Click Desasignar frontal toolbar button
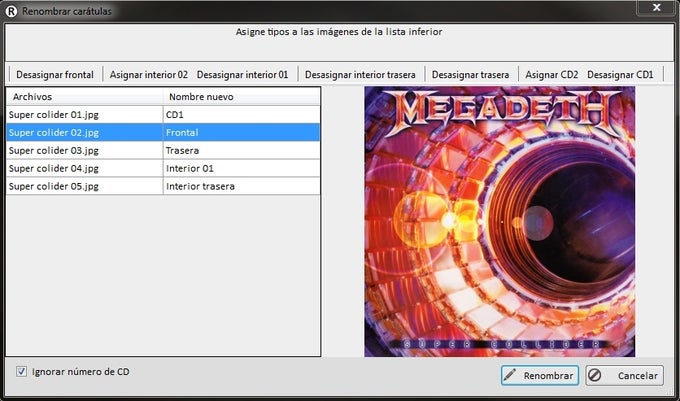680x401 pixels. [x=55, y=75]
